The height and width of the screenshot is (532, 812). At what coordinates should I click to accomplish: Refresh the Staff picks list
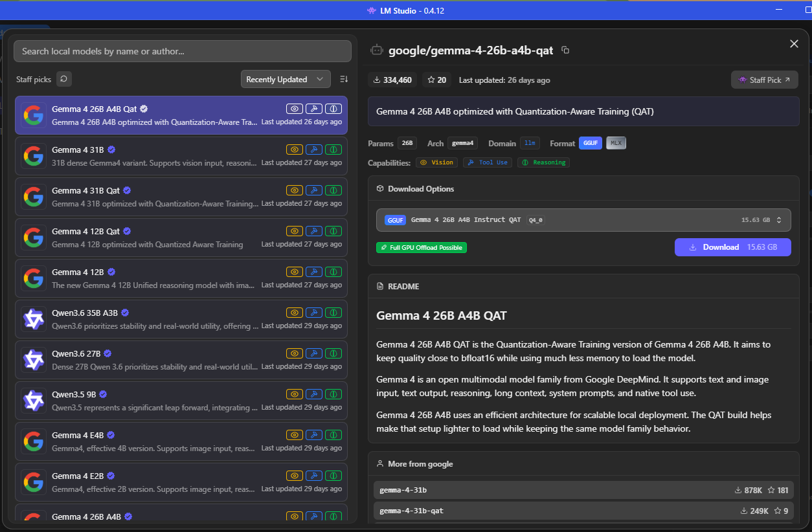tap(63, 79)
